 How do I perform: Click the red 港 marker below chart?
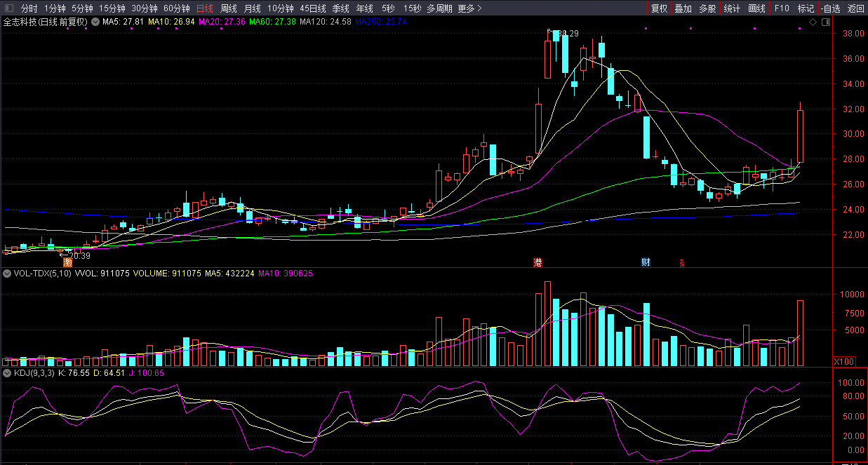coord(538,263)
